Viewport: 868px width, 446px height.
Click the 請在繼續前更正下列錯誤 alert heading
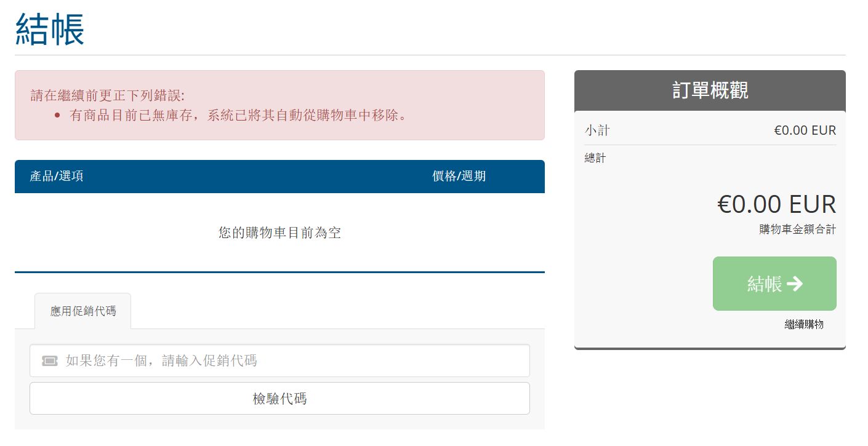tap(108, 95)
